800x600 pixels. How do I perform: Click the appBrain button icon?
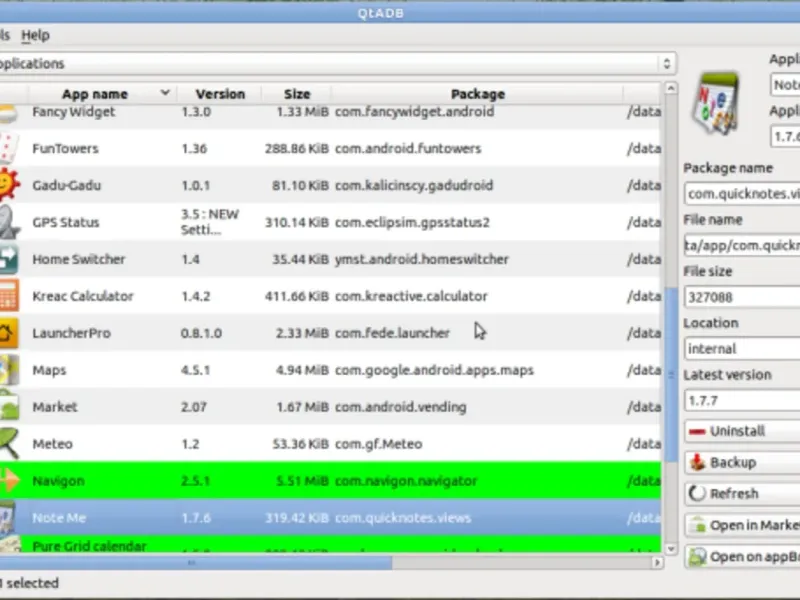[697, 557]
